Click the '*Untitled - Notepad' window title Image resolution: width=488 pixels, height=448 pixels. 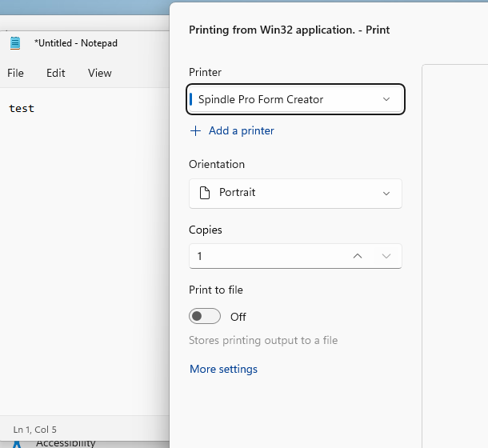tap(76, 43)
